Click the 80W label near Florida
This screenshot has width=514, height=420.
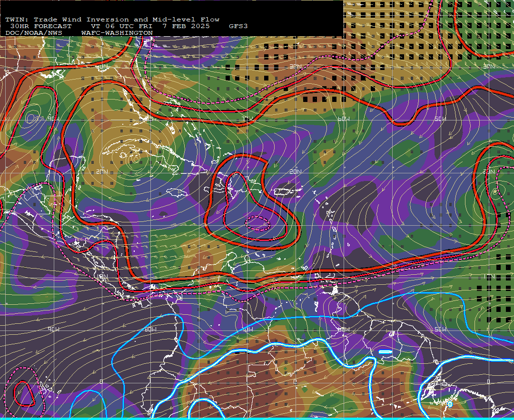click(150, 119)
